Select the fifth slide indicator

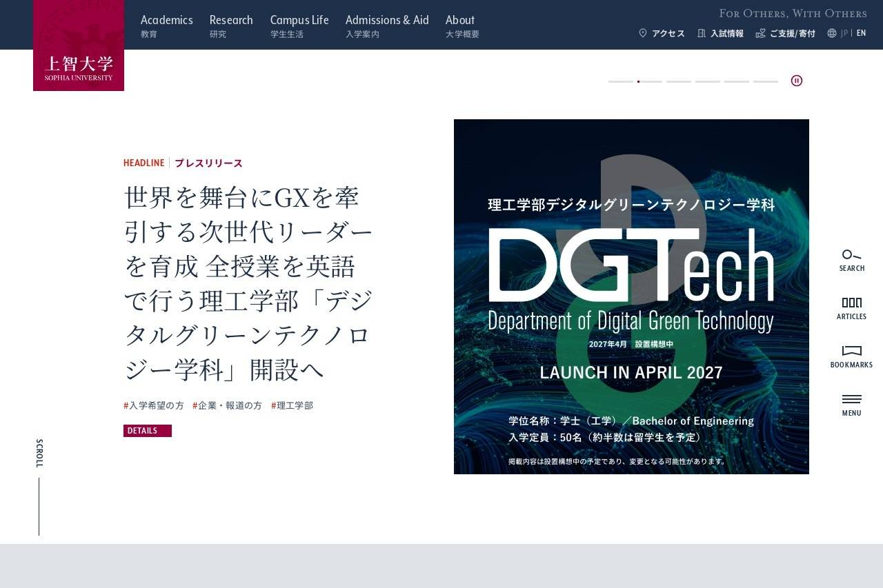(737, 81)
